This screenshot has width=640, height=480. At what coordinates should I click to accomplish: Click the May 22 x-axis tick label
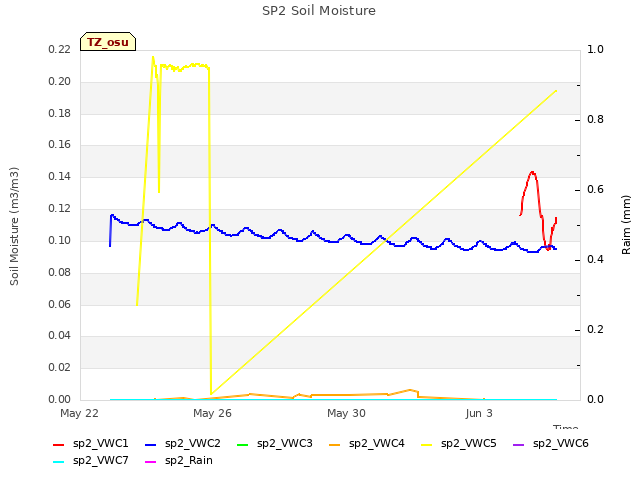tap(80, 413)
